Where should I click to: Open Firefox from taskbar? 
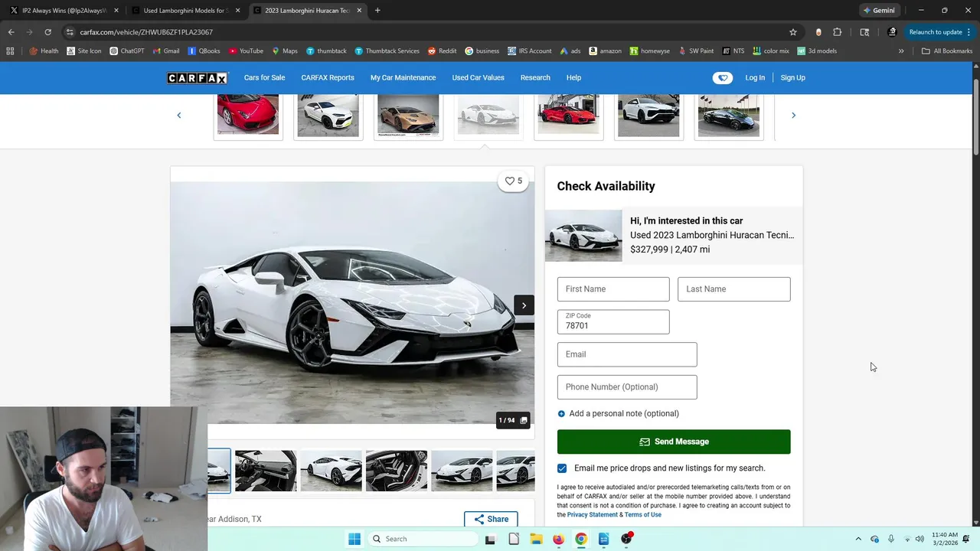(x=558, y=539)
